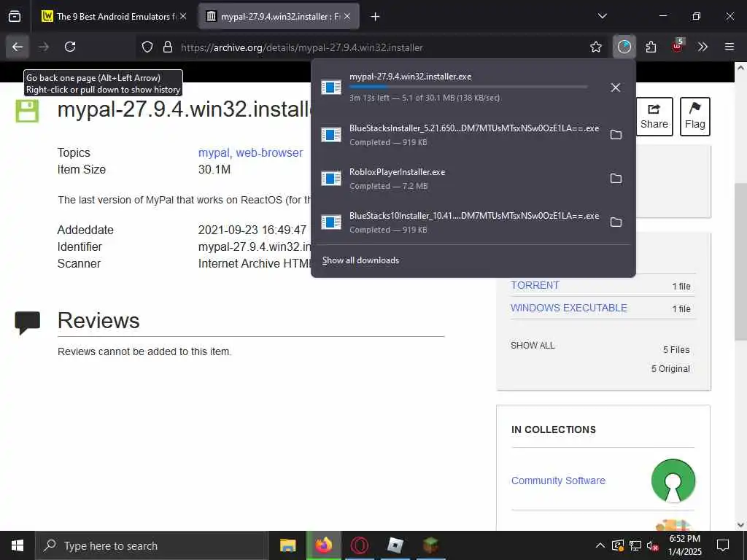
Task: Open network status tray icon
Action: (635, 545)
